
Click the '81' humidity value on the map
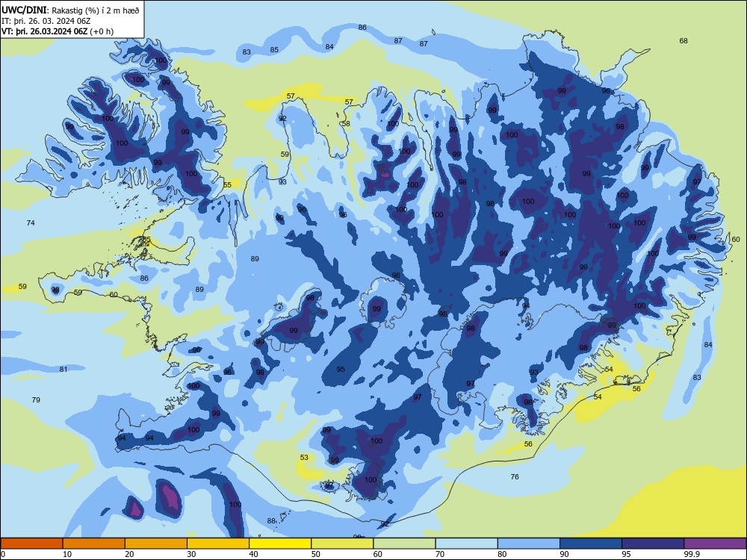(63, 369)
